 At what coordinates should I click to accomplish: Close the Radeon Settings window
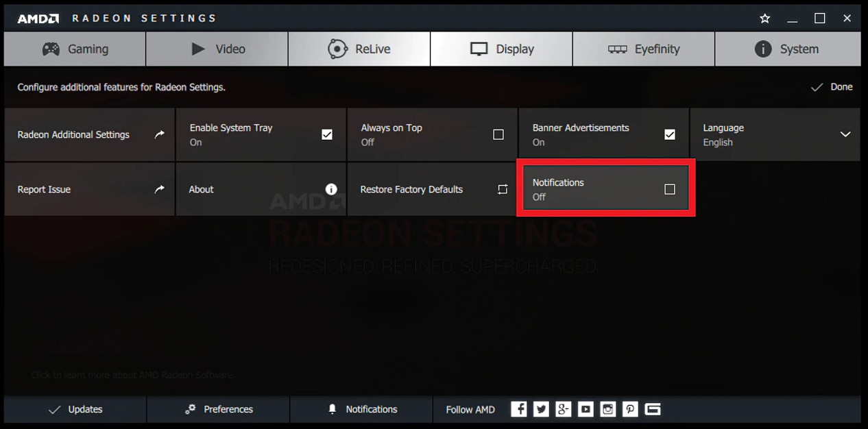point(847,19)
